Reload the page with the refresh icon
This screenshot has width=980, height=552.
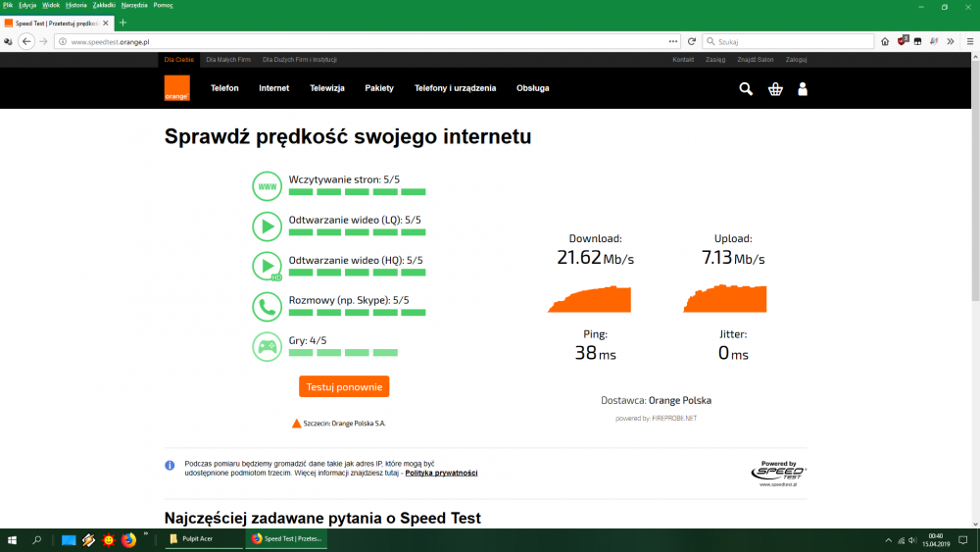pos(692,41)
